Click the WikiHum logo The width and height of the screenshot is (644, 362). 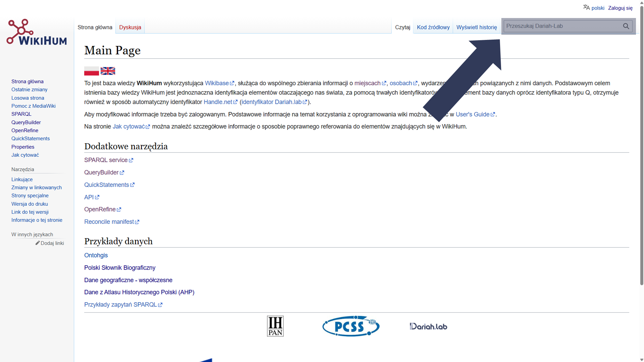coord(36,32)
